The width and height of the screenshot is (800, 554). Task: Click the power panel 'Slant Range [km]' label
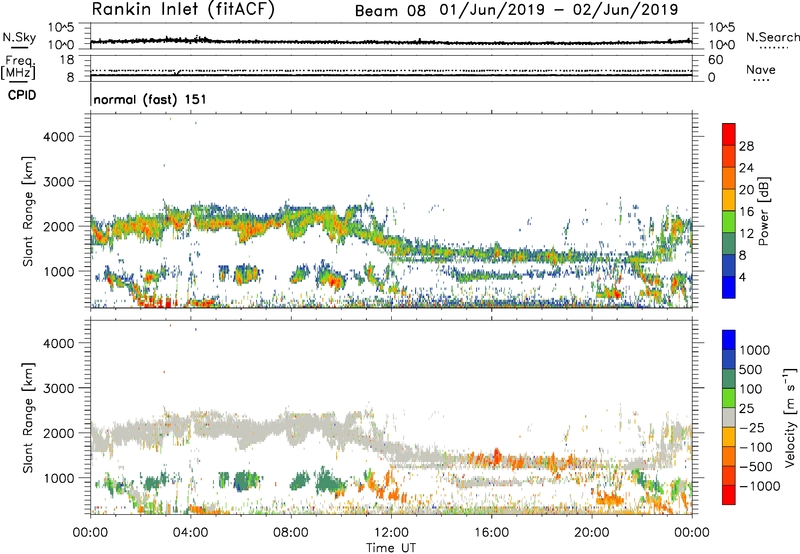[28, 211]
